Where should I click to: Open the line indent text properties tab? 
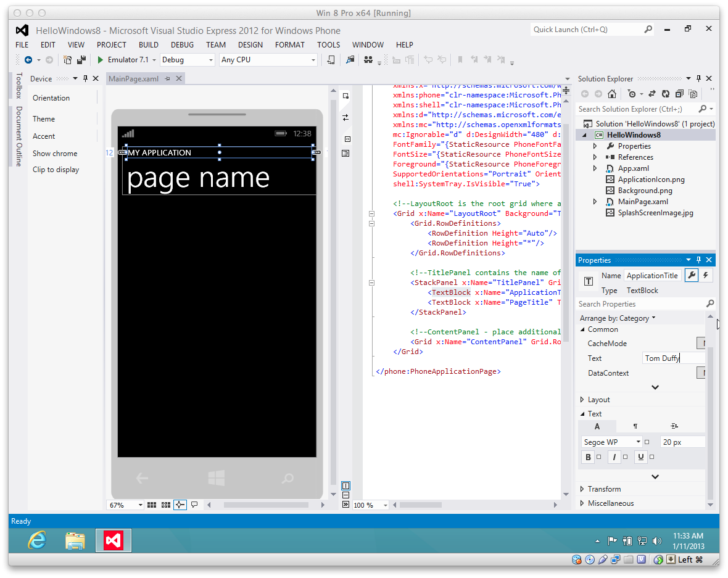[x=674, y=426]
